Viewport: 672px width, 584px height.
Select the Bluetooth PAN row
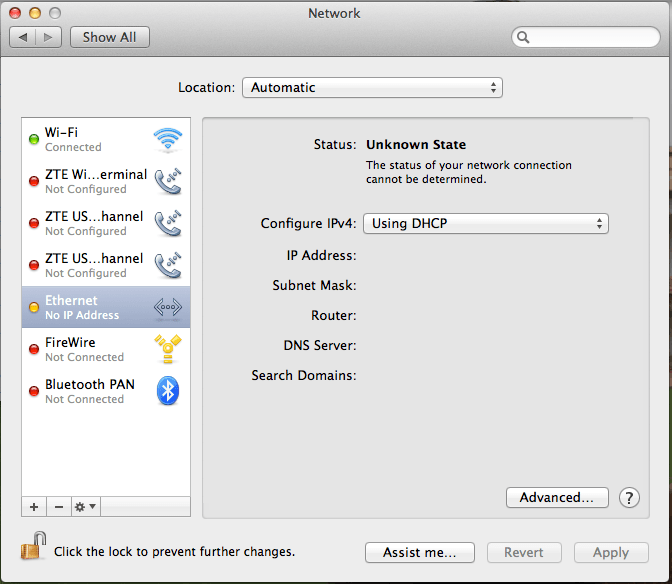pyautogui.click(x=106, y=391)
